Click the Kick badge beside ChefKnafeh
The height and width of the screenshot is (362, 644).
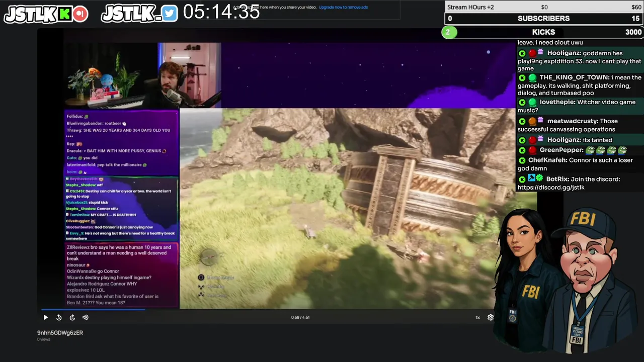(x=522, y=160)
